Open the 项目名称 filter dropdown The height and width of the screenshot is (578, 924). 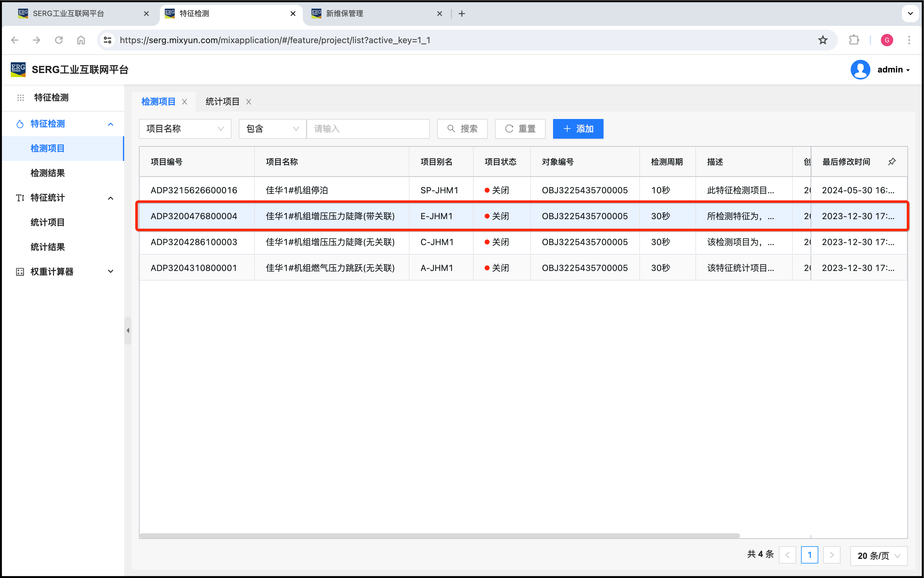(x=185, y=129)
